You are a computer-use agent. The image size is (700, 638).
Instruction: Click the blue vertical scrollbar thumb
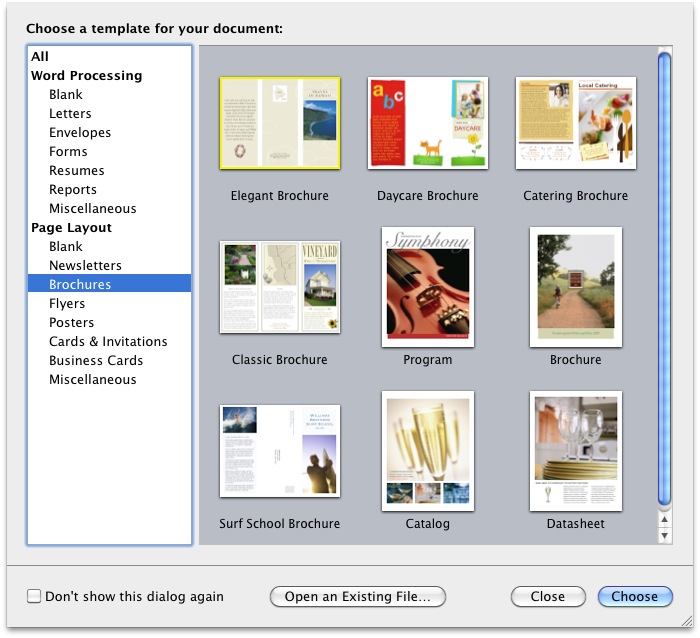click(665, 279)
